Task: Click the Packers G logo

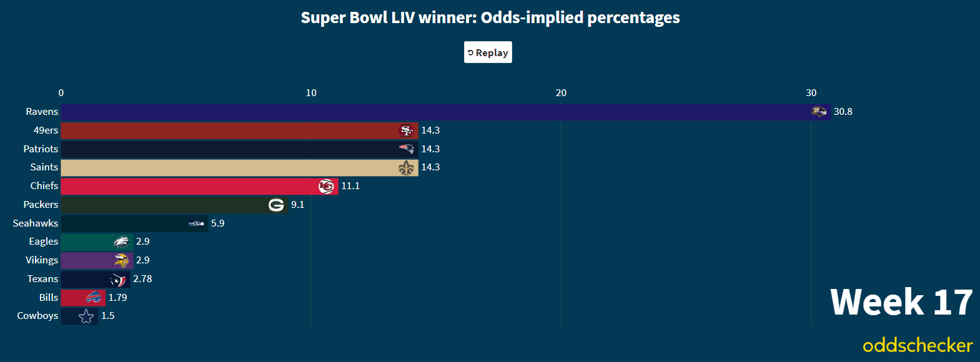Action: (x=276, y=205)
